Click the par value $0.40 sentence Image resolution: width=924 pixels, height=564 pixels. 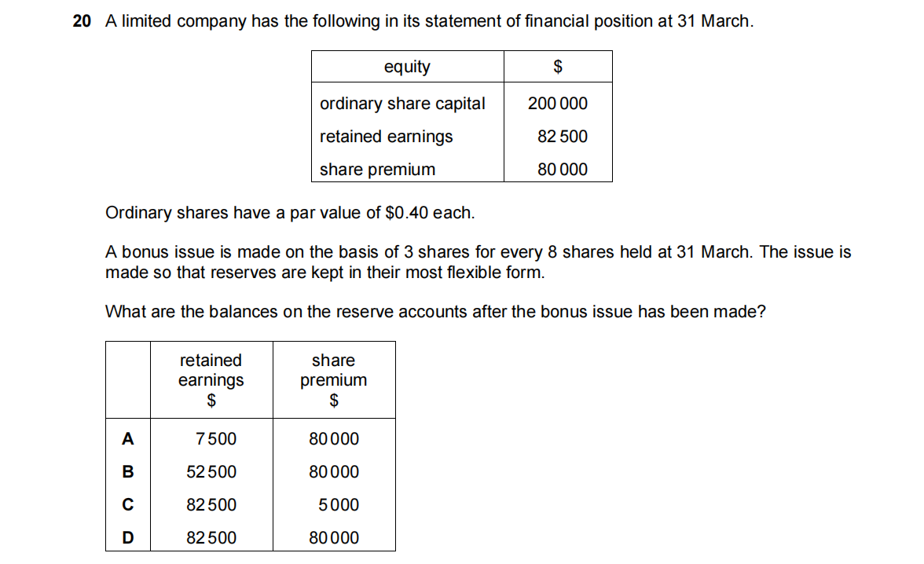tap(290, 213)
